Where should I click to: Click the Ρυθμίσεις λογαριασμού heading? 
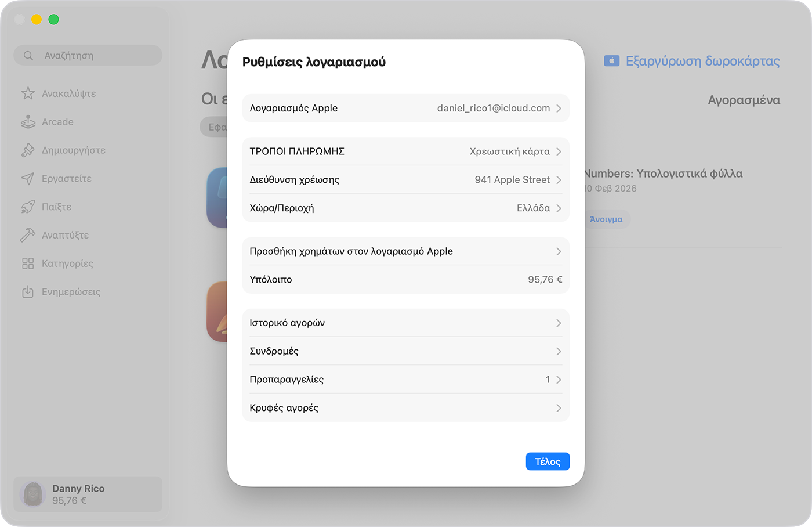[x=314, y=62]
